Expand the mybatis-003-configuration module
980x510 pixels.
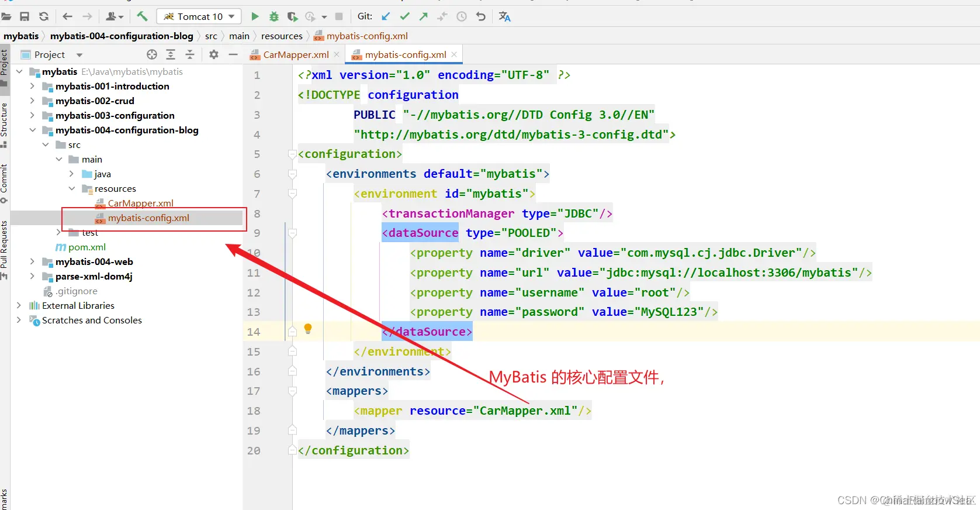[32, 115]
